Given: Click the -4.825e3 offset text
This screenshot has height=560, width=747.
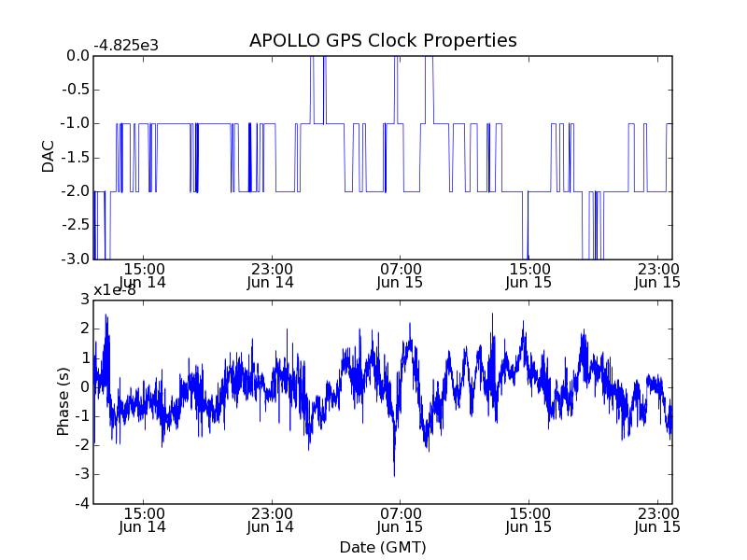Looking at the screenshot, I should [126, 46].
